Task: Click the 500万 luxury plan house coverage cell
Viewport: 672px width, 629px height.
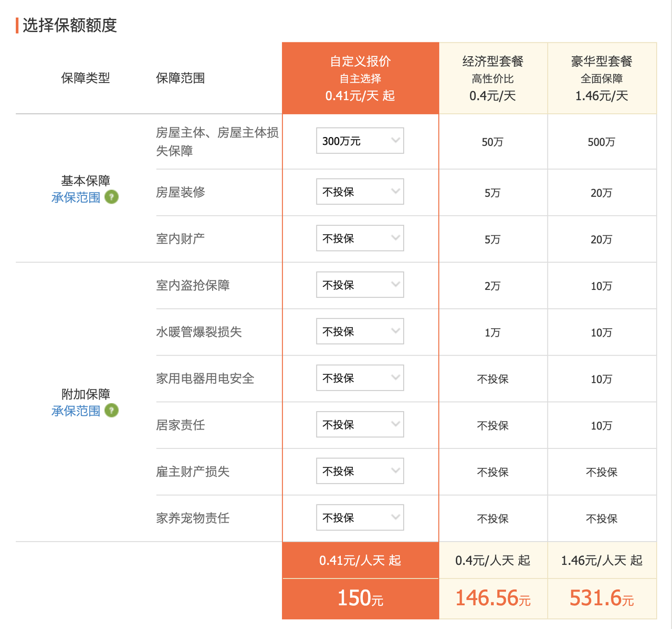Action: tap(602, 142)
